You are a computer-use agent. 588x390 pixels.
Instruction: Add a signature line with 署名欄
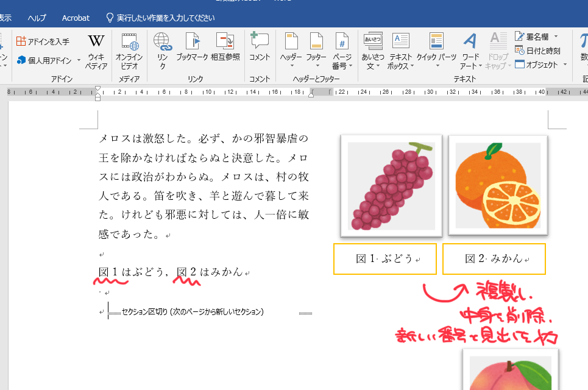[x=535, y=37]
